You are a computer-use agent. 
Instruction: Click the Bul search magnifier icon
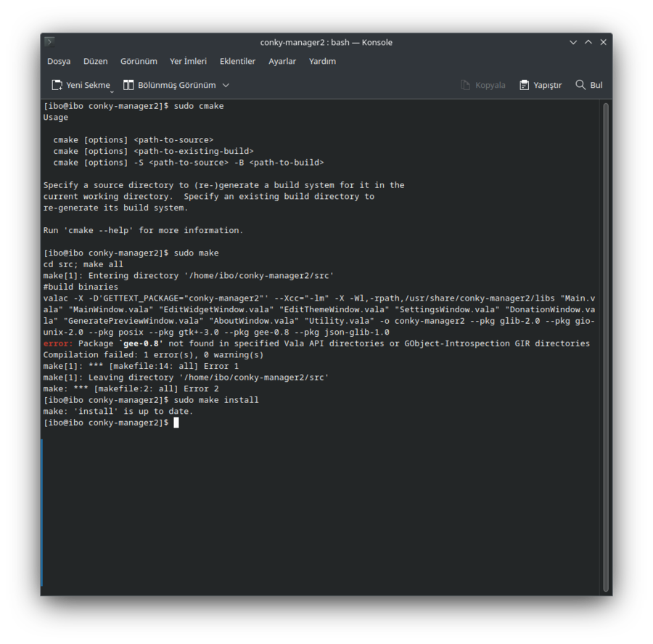pos(580,85)
